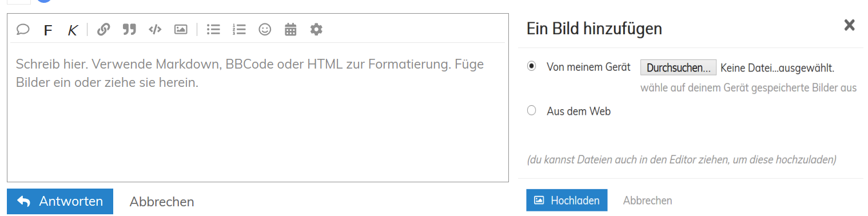
Task: Click the Durchsuchen file browse button
Action: pos(678,67)
